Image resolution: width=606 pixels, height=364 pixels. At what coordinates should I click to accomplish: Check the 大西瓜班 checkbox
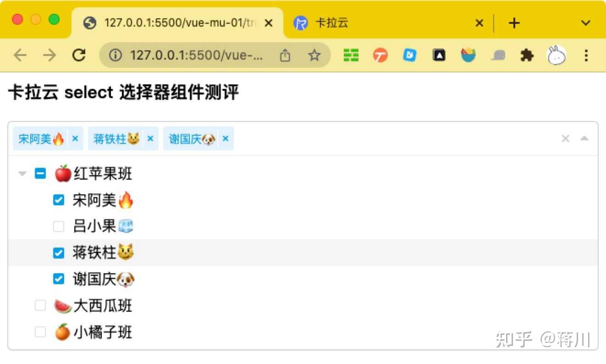[x=40, y=305]
